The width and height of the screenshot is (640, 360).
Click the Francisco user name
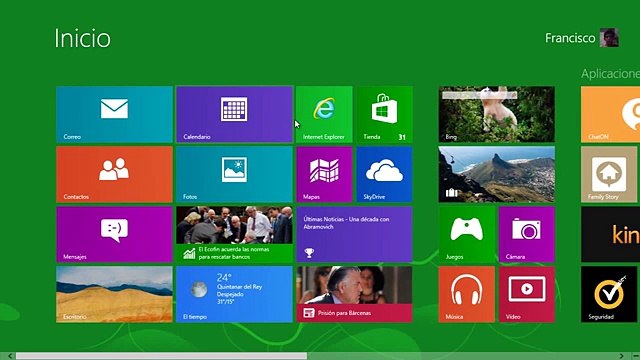(570, 38)
